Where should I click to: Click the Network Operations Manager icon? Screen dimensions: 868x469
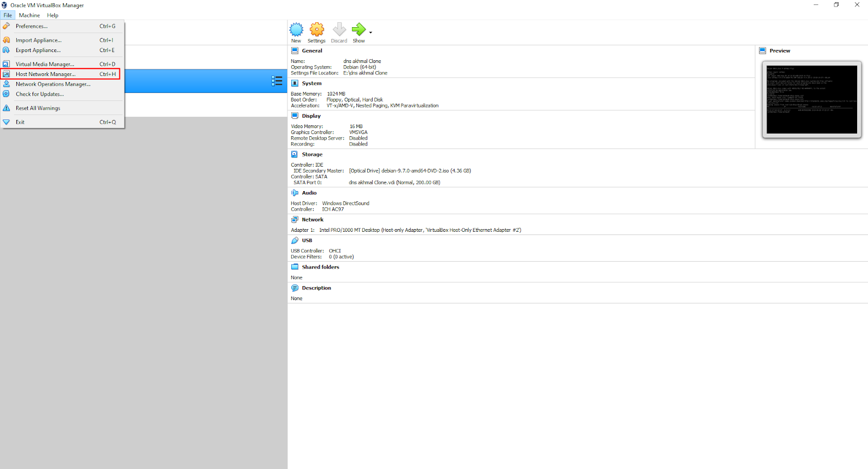[7, 84]
